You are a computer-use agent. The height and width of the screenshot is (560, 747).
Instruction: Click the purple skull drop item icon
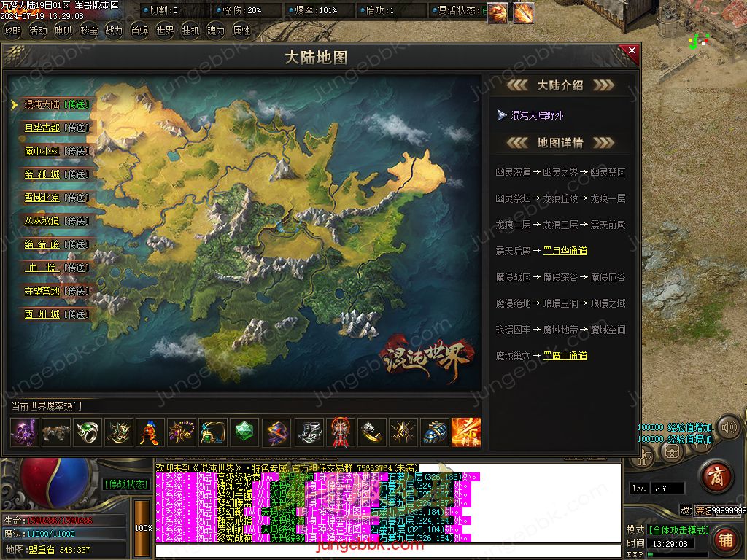[x=25, y=432]
